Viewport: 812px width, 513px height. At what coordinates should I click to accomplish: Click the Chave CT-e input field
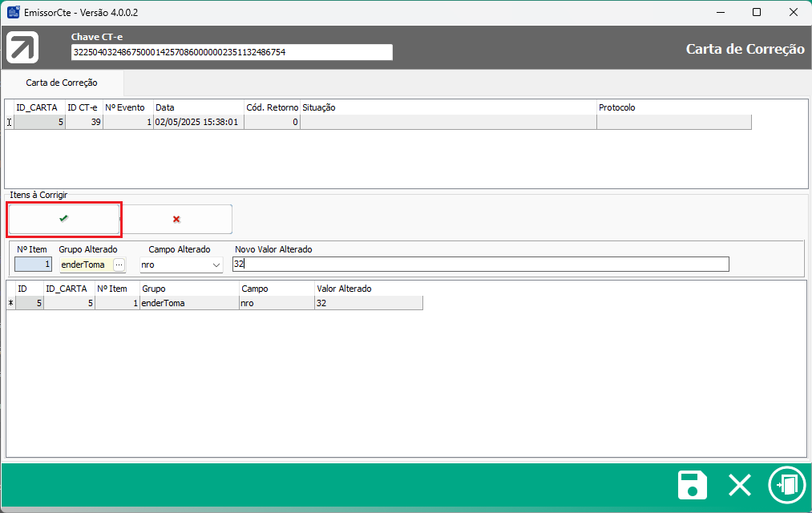click(x=232, y=52)
